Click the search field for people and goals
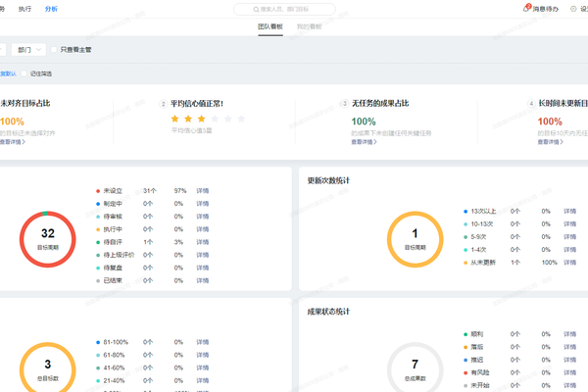This screenshot has height=392, width=588. click(284, 9)
